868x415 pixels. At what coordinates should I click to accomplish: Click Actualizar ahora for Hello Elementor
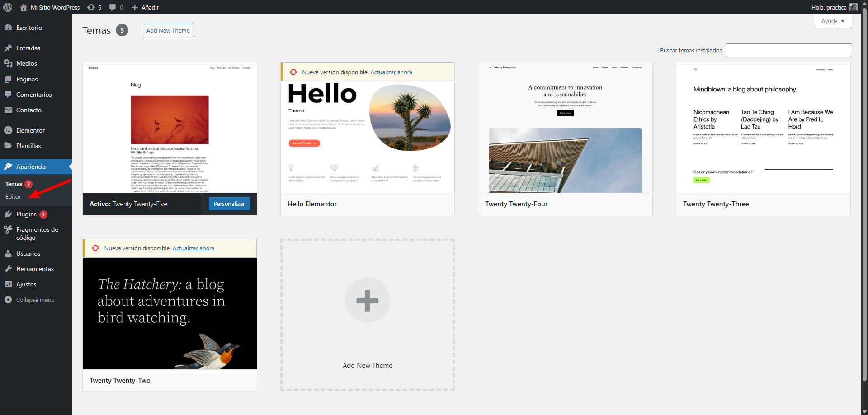(391, 72)
